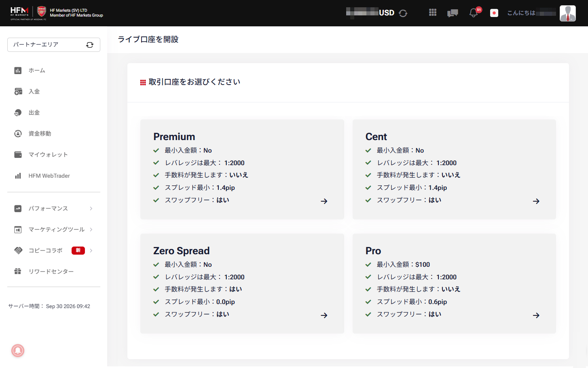This screenshot has height=368, width=588.
Task: Open the notifications bell
Action: 474,13
